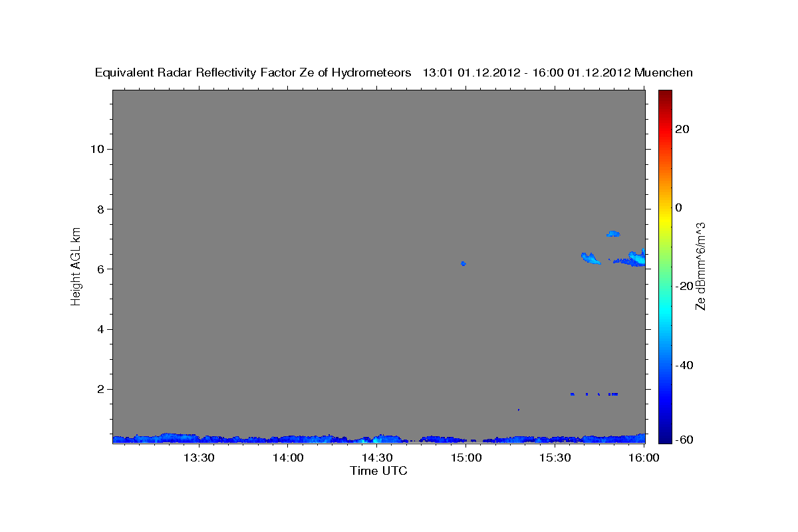Click the thin echo line near 2 km height
The image size is (798, 532).
tap(595, 394)
